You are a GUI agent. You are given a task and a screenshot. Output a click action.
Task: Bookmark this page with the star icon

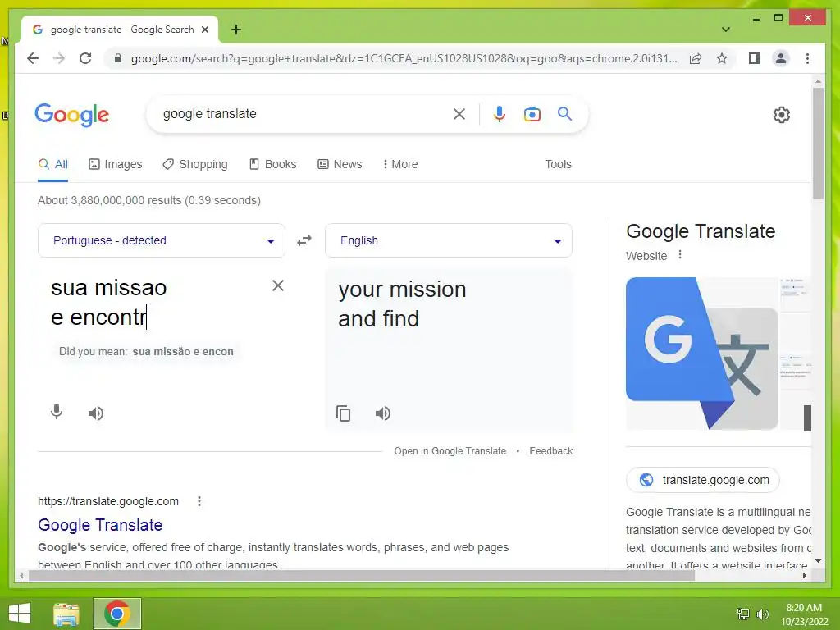(x=722, y=58)
